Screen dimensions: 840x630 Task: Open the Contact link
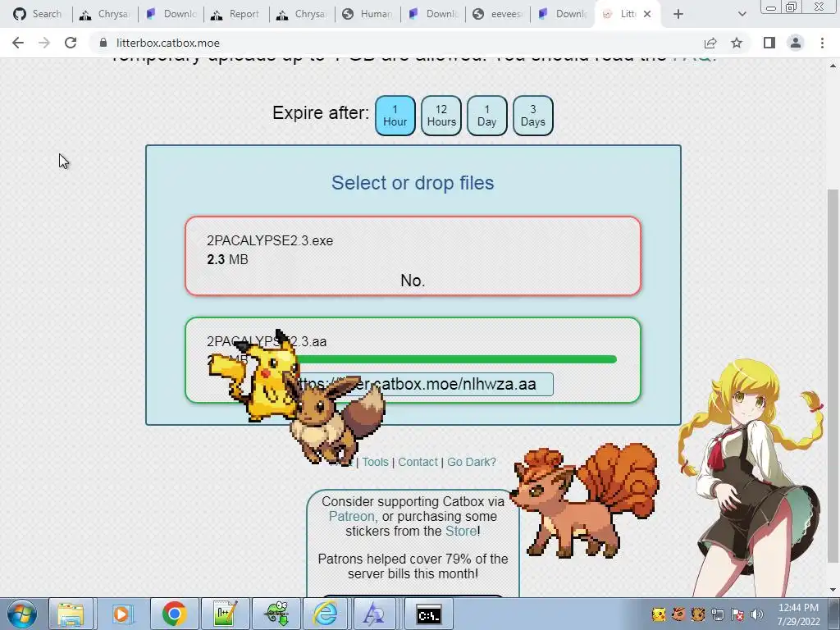pyautogui.click(x=418, y=462)
